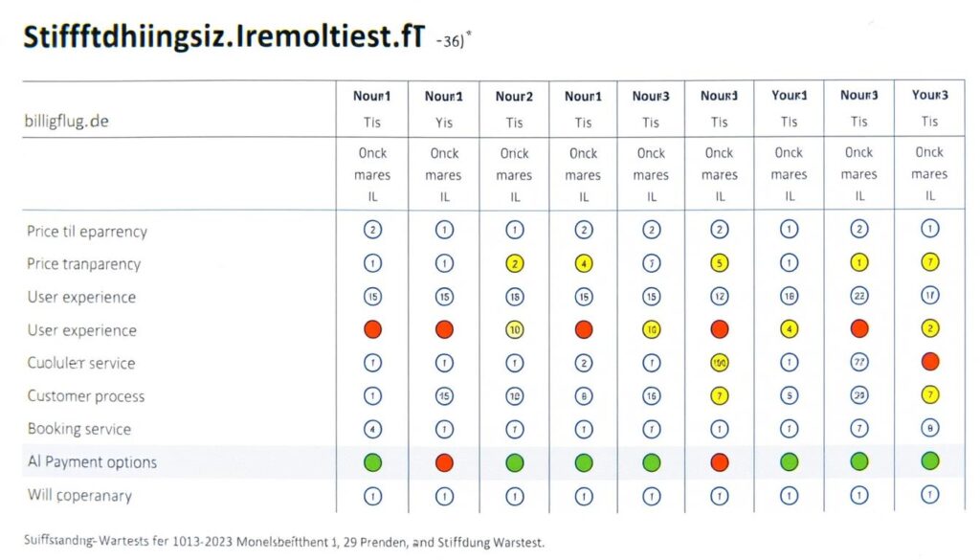Click the footnote text below the table
980x560 pixels.
coord(283,542)
